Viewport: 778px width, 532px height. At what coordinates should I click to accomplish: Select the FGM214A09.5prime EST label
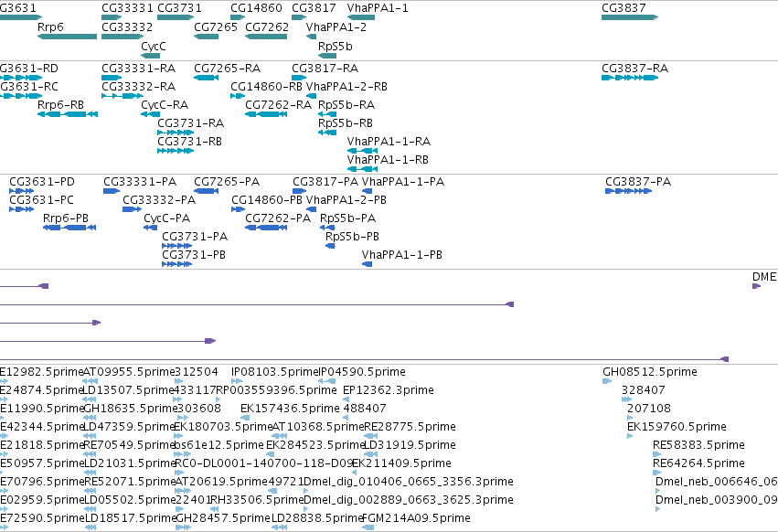(x=416, y=518)
